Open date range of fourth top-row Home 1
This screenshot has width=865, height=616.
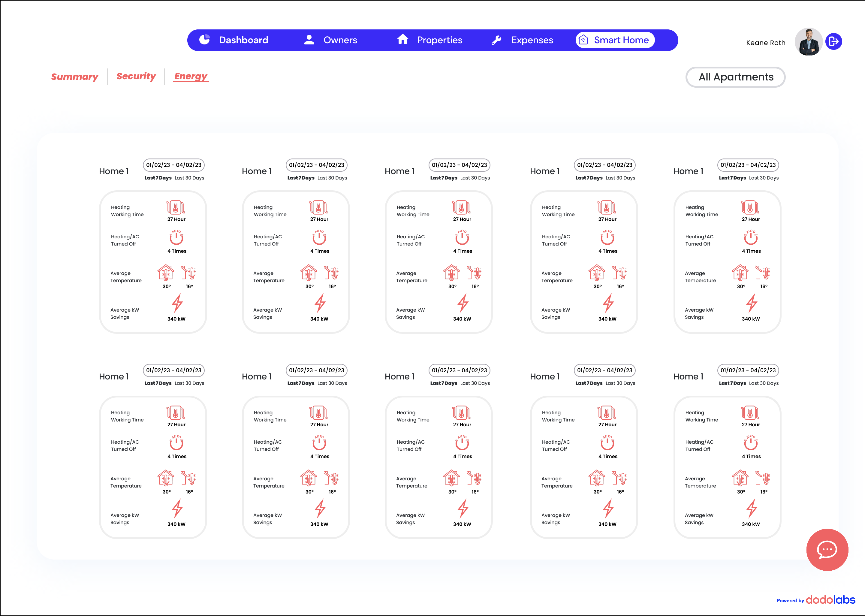pos(605,165)
